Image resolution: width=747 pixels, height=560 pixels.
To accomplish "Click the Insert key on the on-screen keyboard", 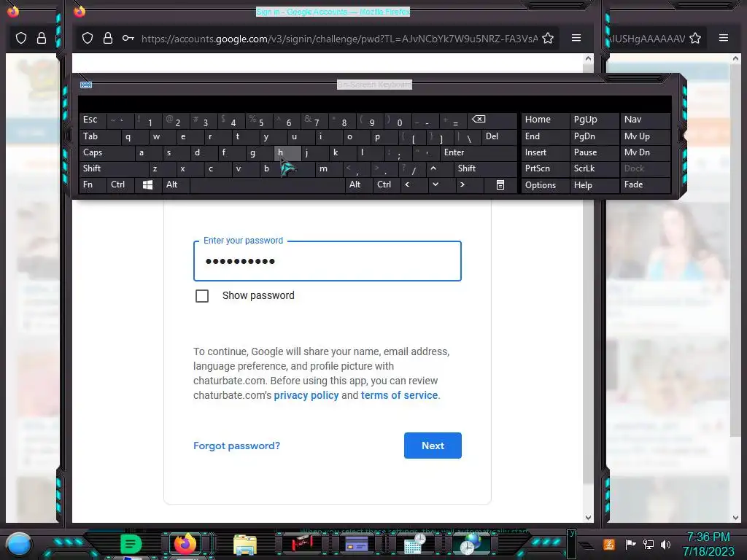I will [x=545, y=152].
